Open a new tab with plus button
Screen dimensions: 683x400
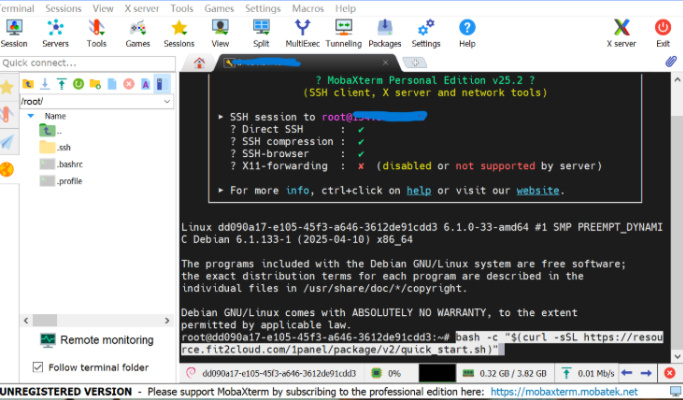coord(415,62)
